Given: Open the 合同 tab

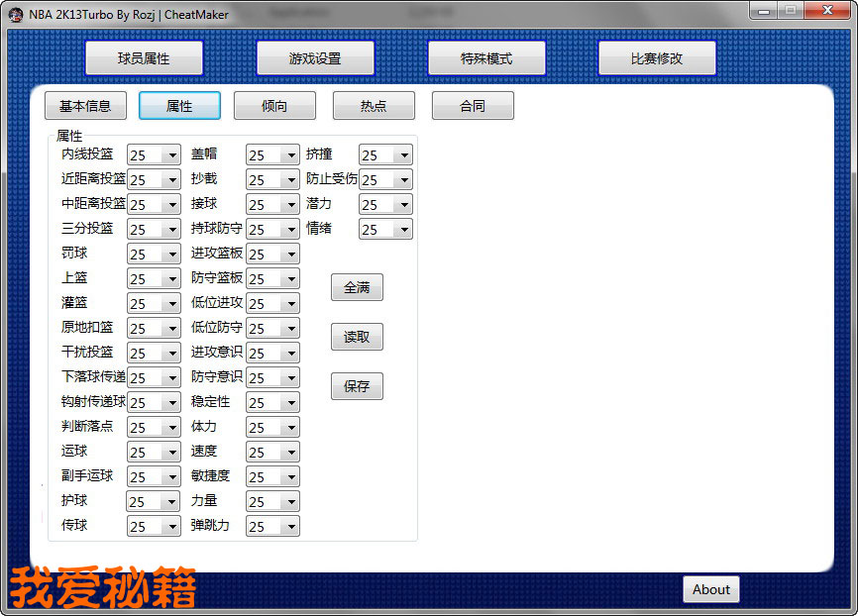Looking at the screenshot, I should [x=473, y=106].
